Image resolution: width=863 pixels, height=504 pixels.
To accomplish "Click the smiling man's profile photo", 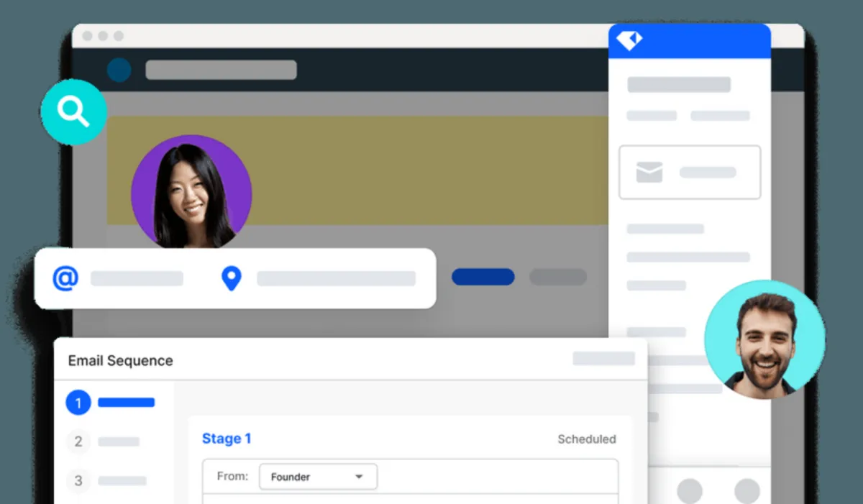I will click(x=765, y=340).
